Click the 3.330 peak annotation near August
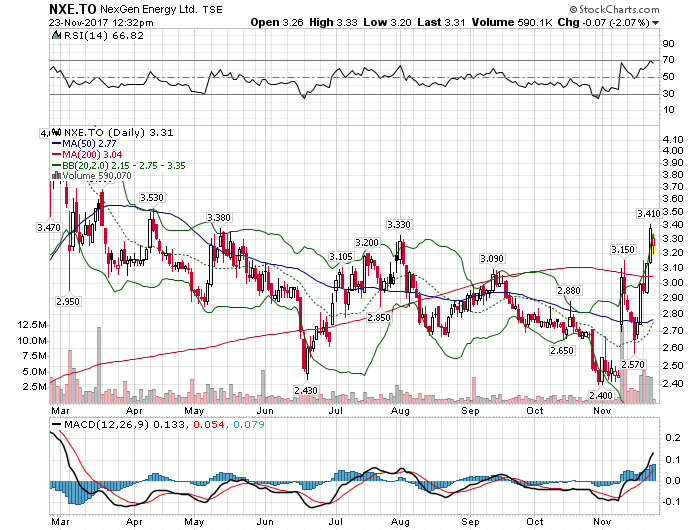Screen dimensions: 700x530 pos(400,225)
